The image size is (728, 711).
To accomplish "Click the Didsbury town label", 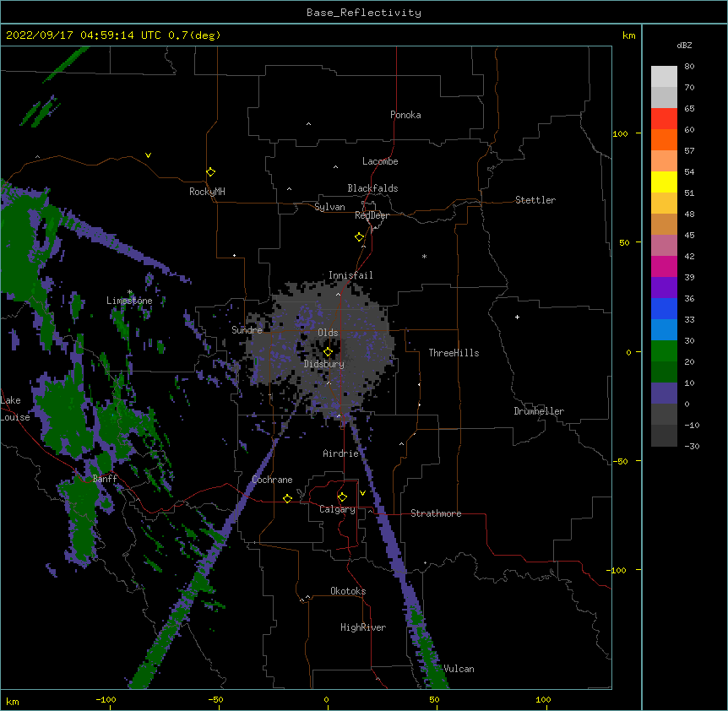I will [x=324, y=364].
